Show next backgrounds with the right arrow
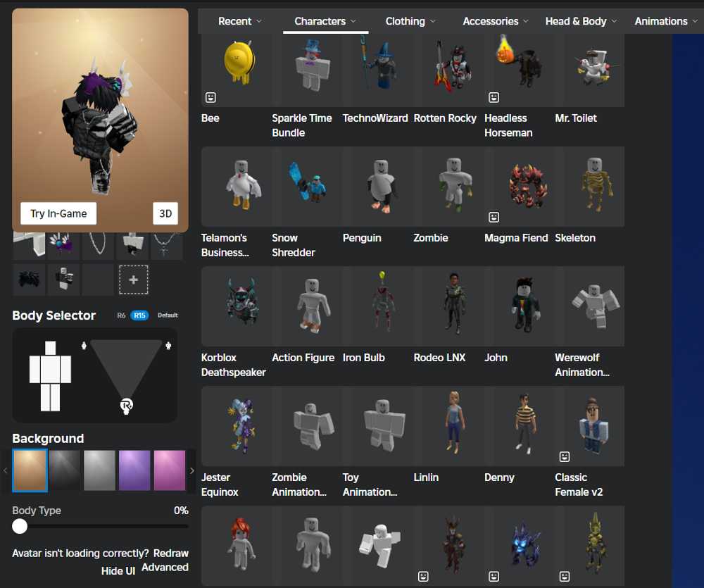 point(191,470)
